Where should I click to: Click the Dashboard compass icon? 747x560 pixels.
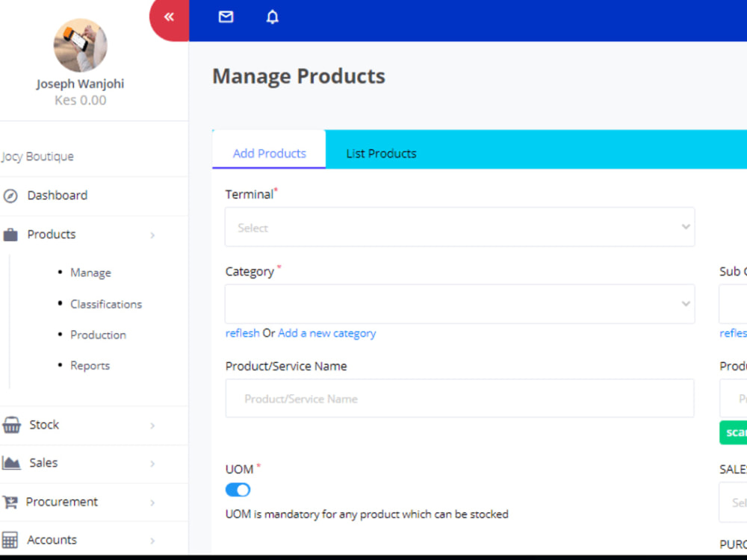pos(10,196)
